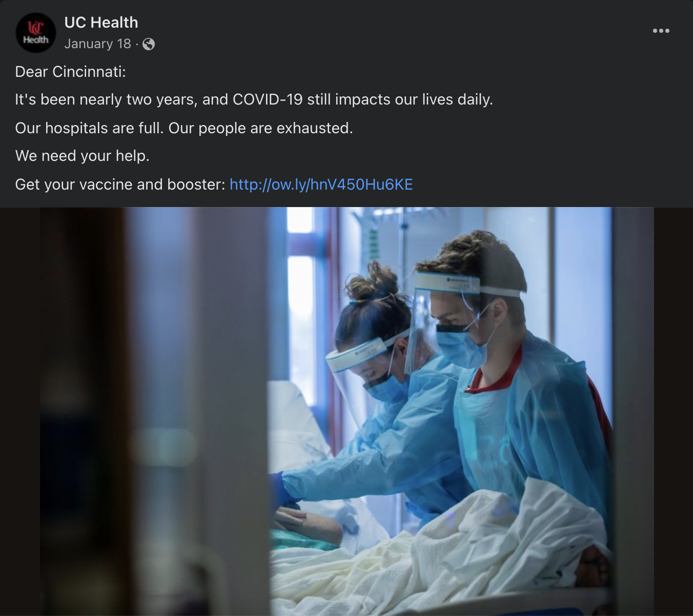Open the January 18 post timestamp

pyautogui.click(x=97, y=44)
